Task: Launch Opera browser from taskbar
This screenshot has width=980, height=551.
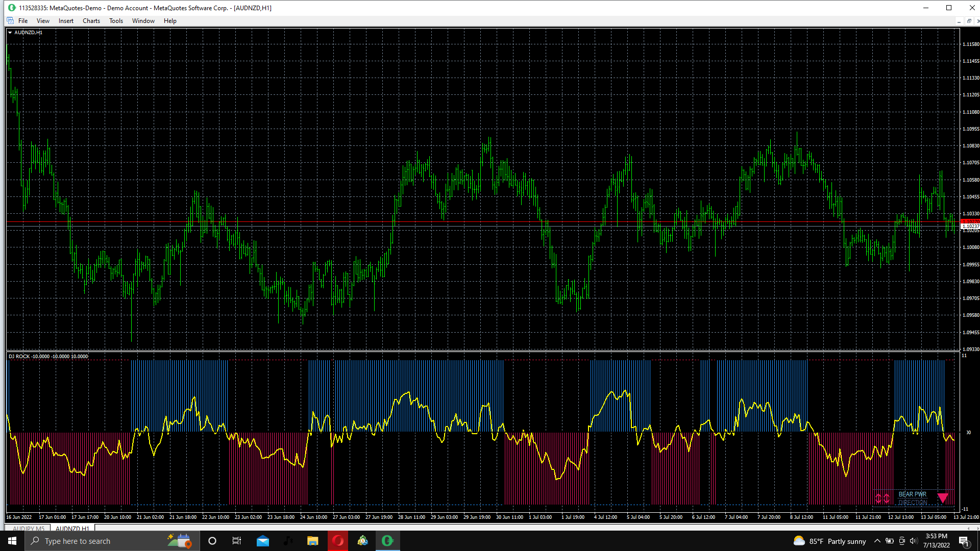Action: pyautogui.click(x=338, y=541)
